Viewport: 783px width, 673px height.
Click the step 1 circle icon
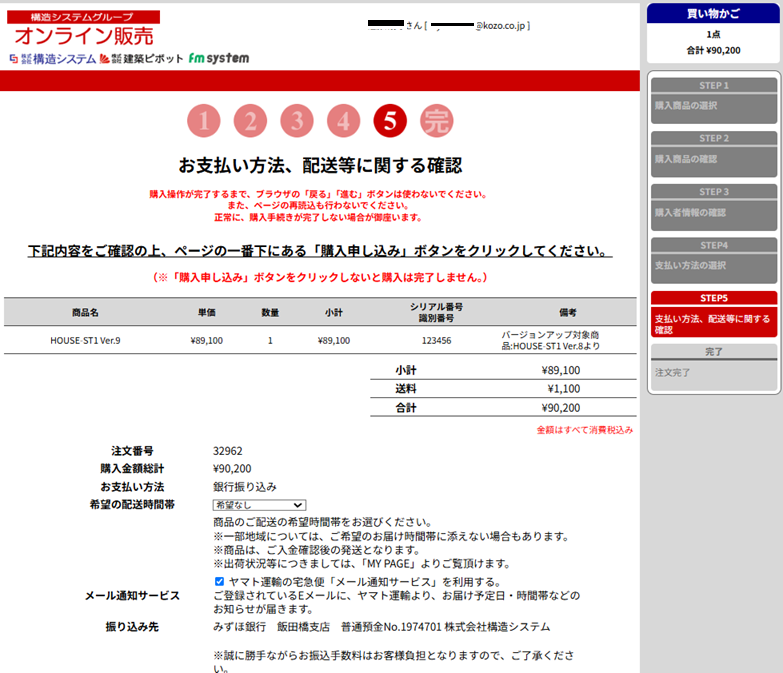pyautogui.click(x=203, y=121)
